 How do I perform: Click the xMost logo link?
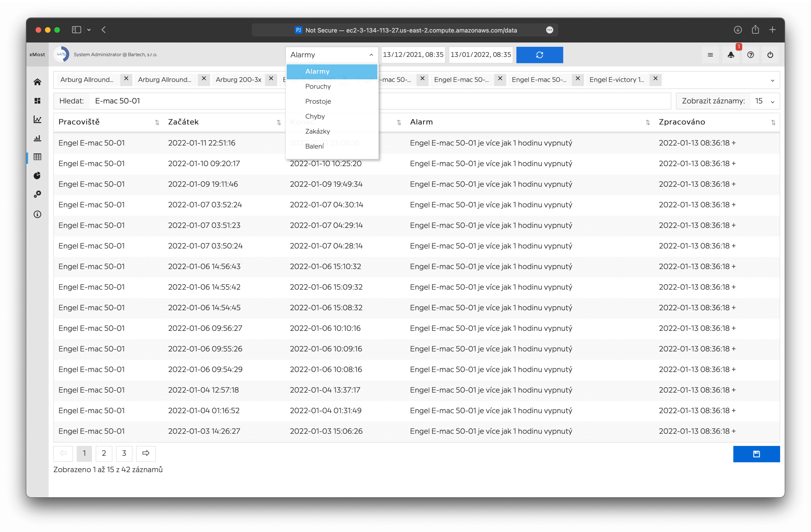click(37, 55)
